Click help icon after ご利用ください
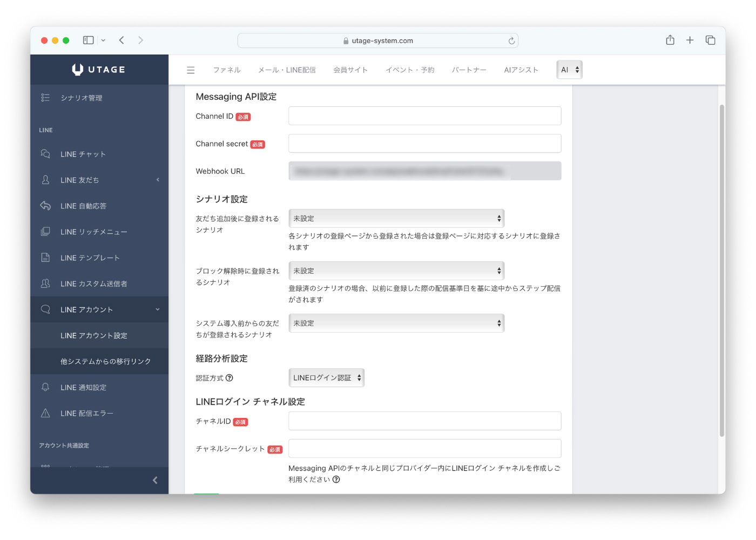The width and height of the screenshot is (756, 540). click(336, 480)
